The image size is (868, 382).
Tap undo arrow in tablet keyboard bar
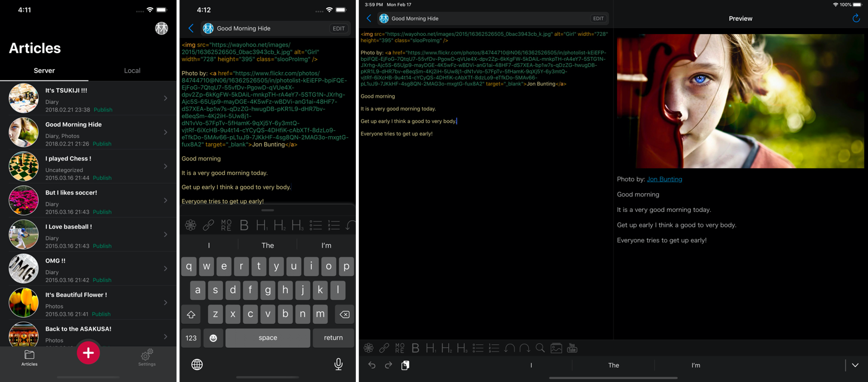(x=372, y=365)
